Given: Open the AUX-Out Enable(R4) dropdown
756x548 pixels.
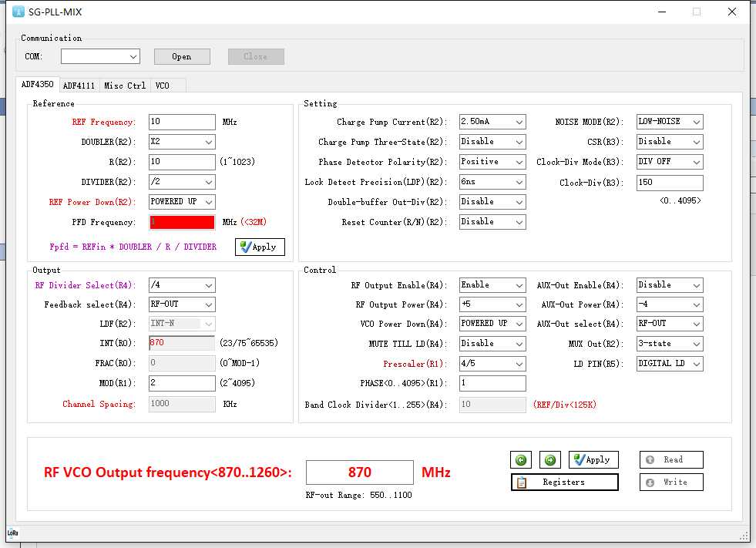Looking at the screenshot, I should [670, 285].
